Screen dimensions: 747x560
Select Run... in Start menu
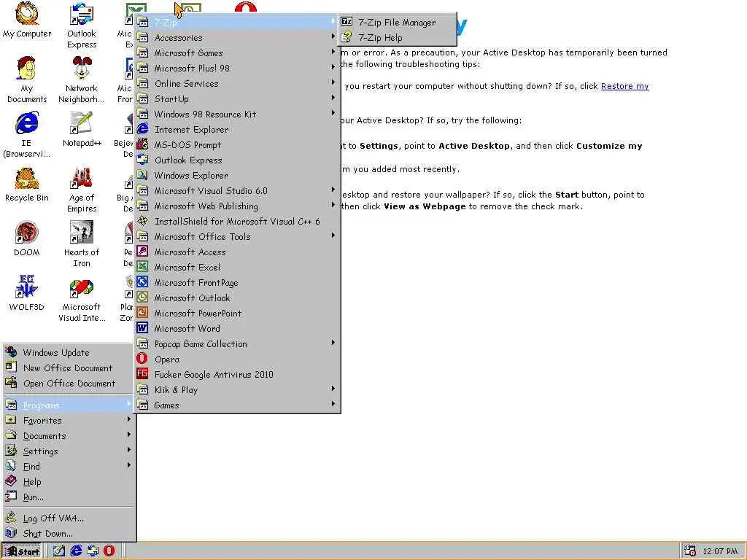(69, 497)
